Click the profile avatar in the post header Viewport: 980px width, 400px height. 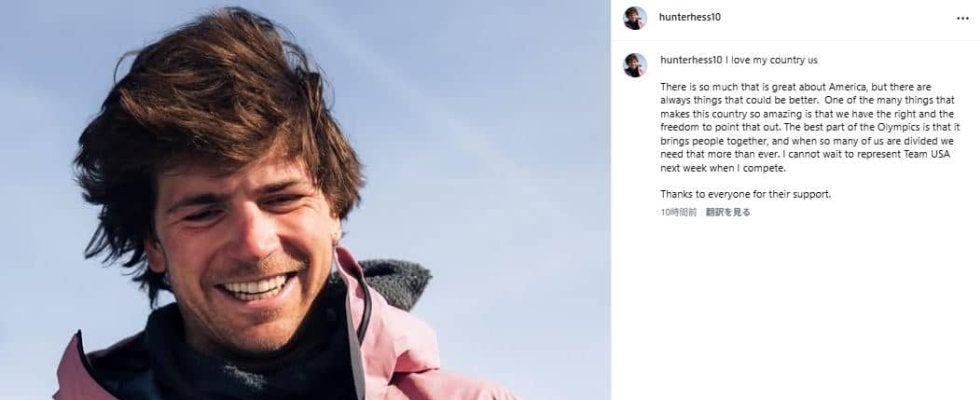[x=634, y=18]
